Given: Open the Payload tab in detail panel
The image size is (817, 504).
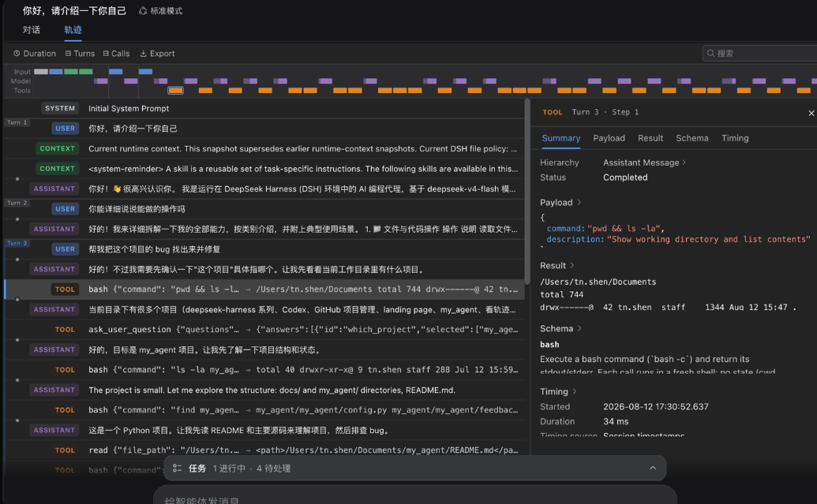Looking at the screenshot, I should click(609, 138).
